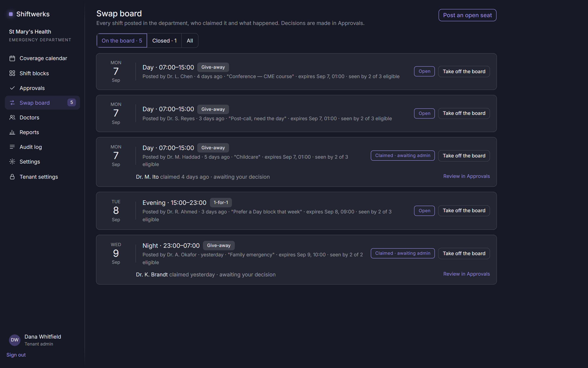The height and width of the screenshot is (368, 588).
Task: Open the Audit log page
Action: pyautogui.click(x=42, y=147)
